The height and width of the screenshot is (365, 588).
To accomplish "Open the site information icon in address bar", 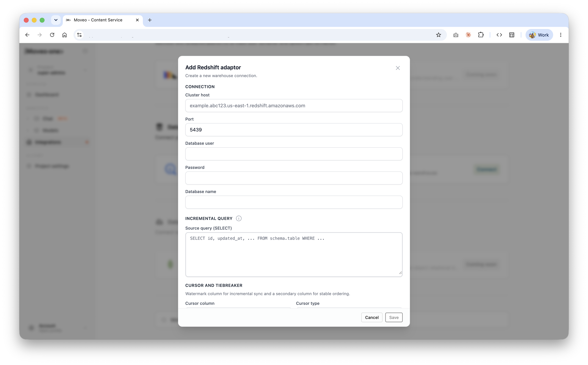I will click(x=79, y=35).
